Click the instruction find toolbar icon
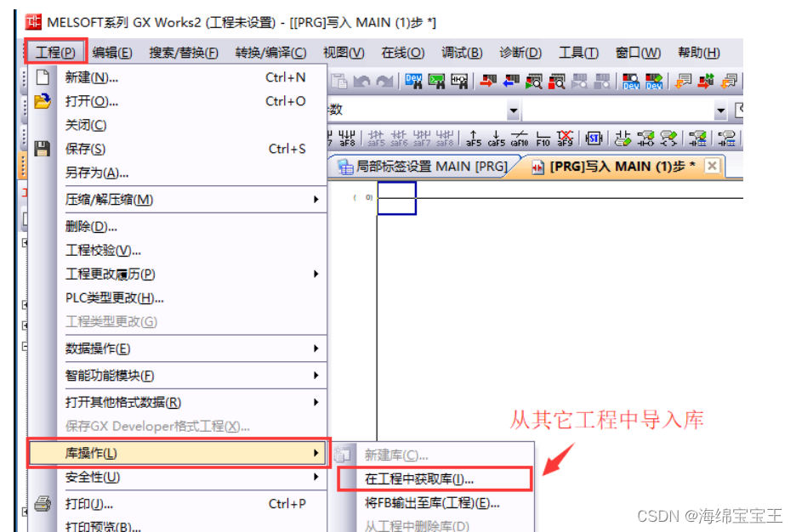 pyautogui.click(x=436, y=81)
